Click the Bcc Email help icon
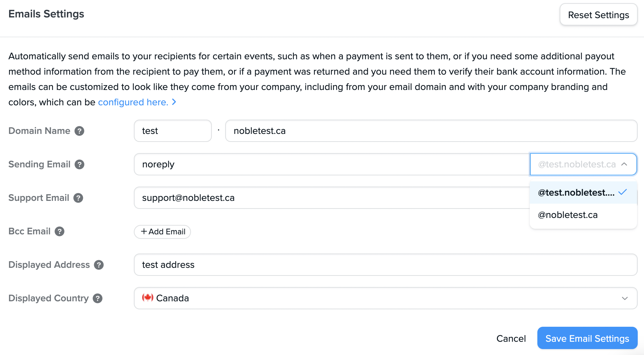The image size is (644, 355). coord(59,231)
